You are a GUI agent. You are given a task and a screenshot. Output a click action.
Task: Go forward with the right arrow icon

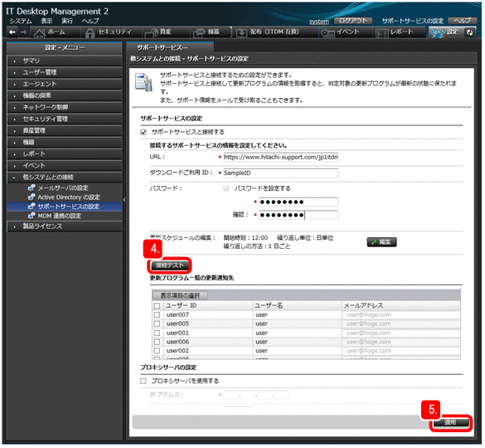pyautogui.click(x=23, y=32)
